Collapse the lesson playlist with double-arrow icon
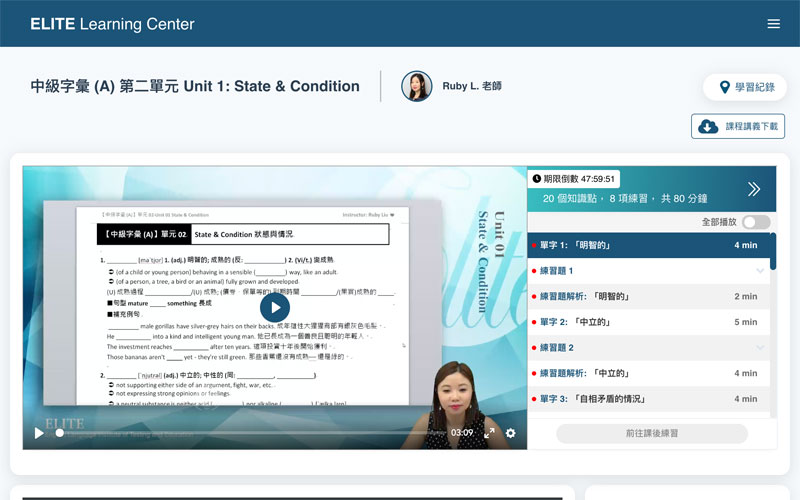The height and width of the screenshot is (500, 800). pyautogui.click(x=754, y=189)
